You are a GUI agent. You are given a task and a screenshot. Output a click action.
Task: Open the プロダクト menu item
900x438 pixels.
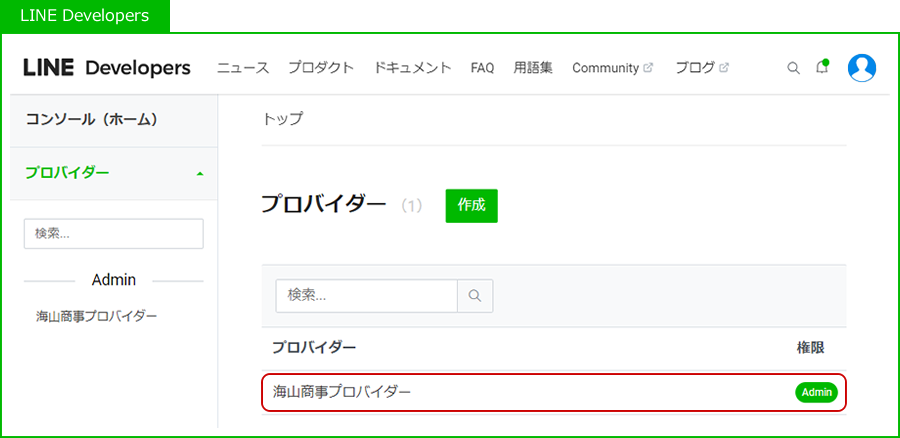(x=321, y=68)
